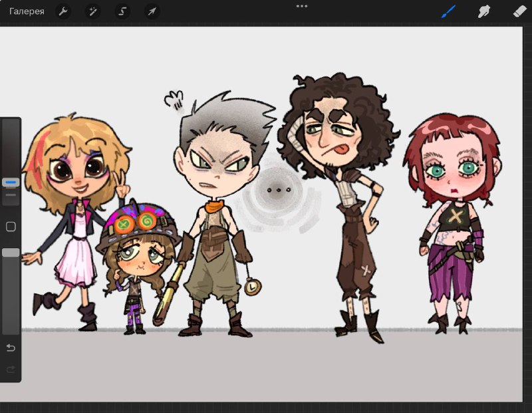Viewport: 532px width, 413px height.
Task: Click the pocket watch on the chain
Action: pyautogui.click(x=253, y=287)
